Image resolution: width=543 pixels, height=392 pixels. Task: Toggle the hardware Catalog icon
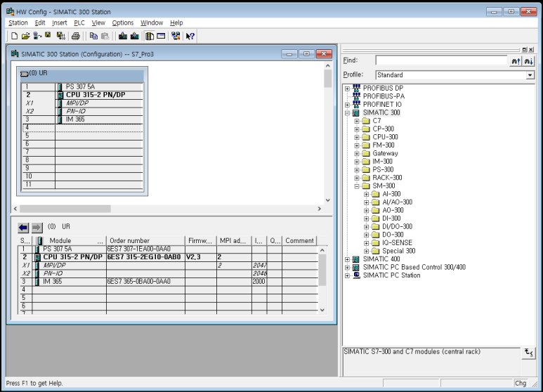[x=150, y=36]
